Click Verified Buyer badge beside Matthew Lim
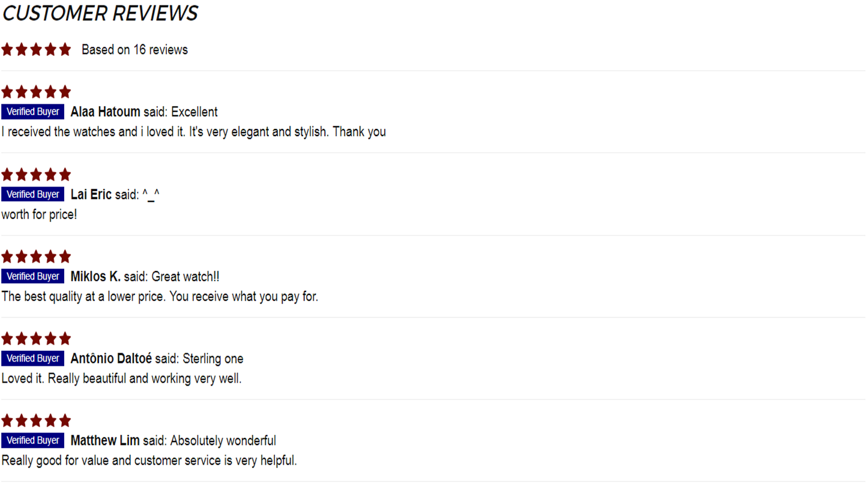 tap(33, 441)
